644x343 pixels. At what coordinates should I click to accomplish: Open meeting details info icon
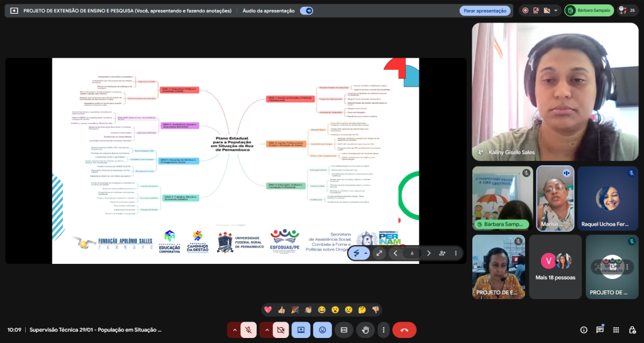[x=584, y=330]
